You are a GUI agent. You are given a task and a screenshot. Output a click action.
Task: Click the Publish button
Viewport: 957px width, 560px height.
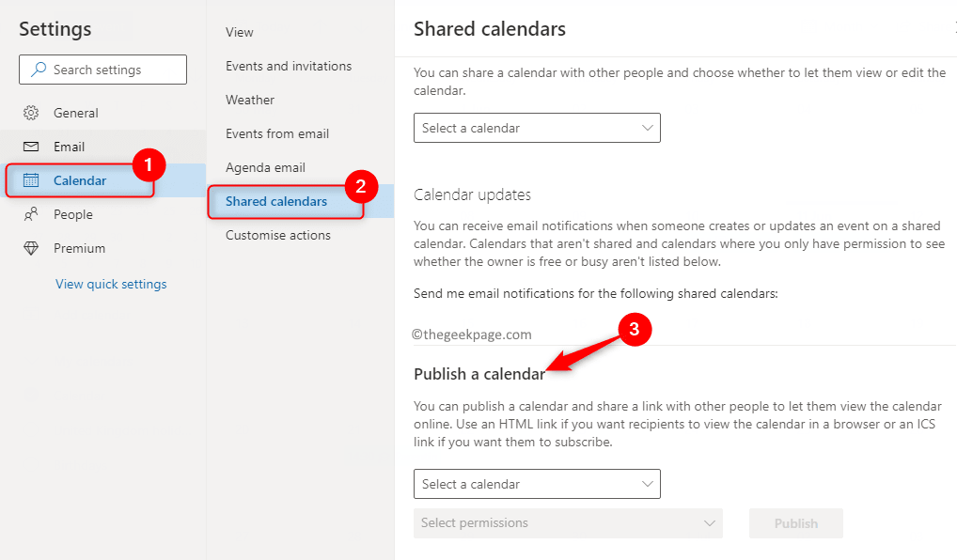(x=795, y=523)
